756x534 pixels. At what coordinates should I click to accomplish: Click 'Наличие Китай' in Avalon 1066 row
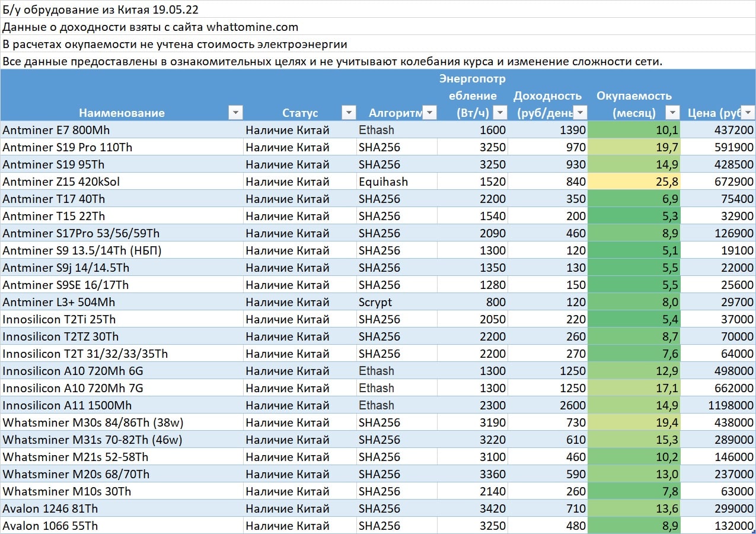click(x=300, y=526)
